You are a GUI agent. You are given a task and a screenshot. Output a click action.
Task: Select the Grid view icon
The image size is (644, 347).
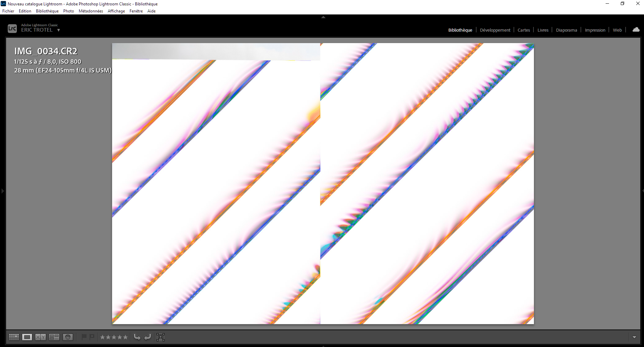(x=13, y=337)
